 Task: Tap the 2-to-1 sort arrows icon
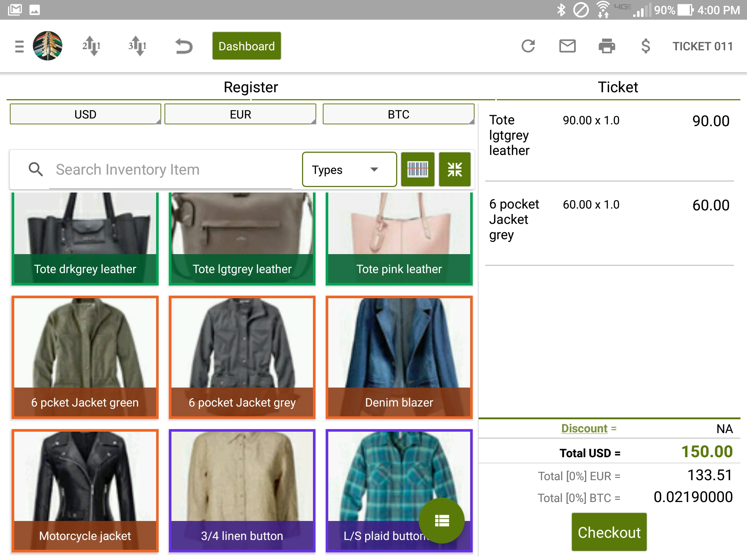click(x=91, y=46)
